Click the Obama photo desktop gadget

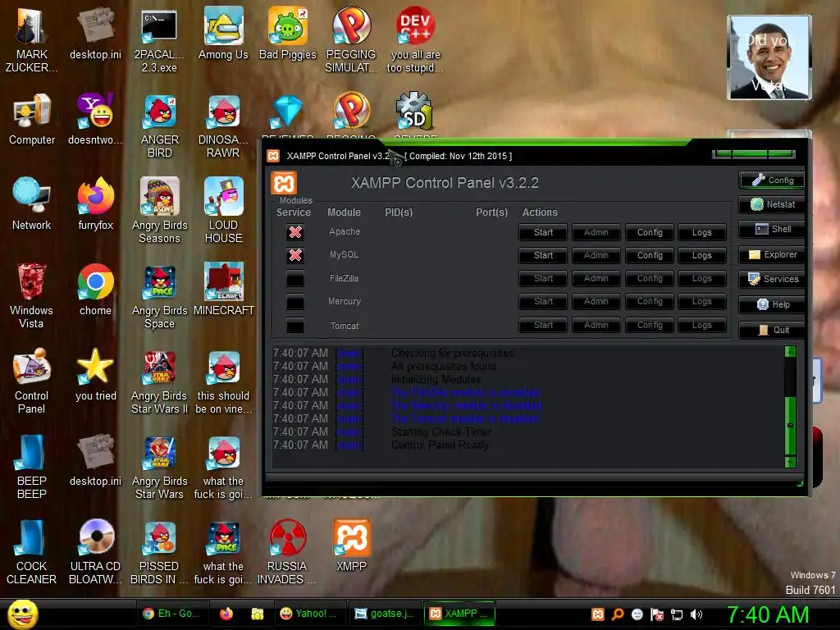pos(769,57)
